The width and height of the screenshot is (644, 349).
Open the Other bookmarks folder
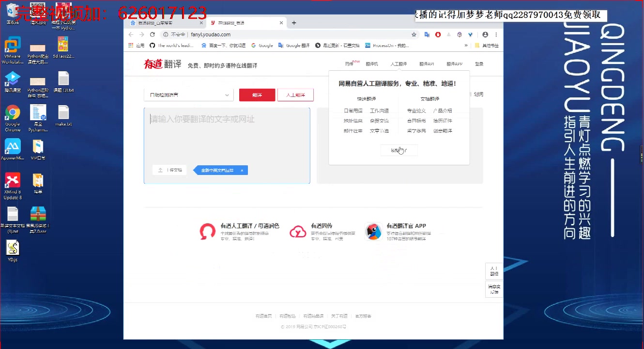click(486, 46)
